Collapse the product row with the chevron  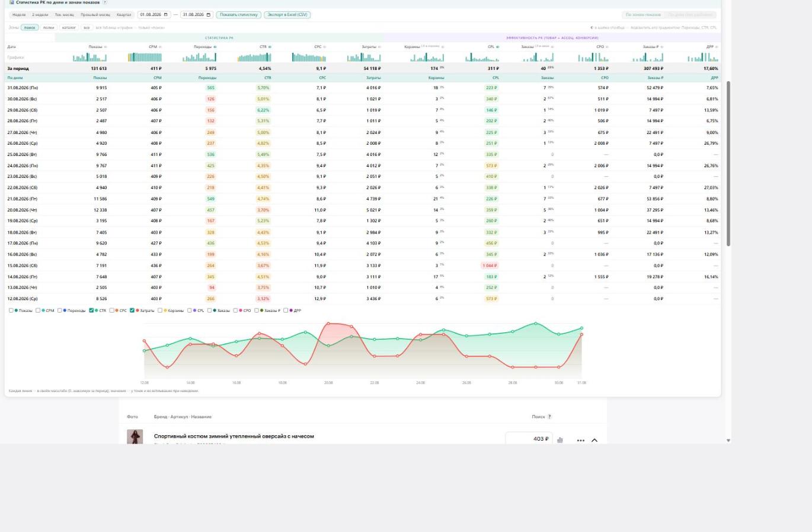[594, 440]
